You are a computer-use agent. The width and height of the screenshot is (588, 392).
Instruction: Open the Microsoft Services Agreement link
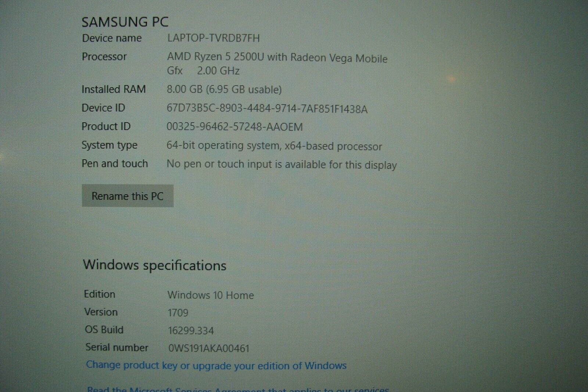pos(238,389)
